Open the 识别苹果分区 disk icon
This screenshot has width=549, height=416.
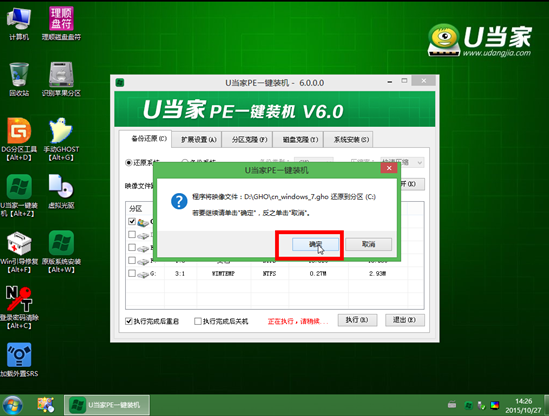(x=61, y=79)
